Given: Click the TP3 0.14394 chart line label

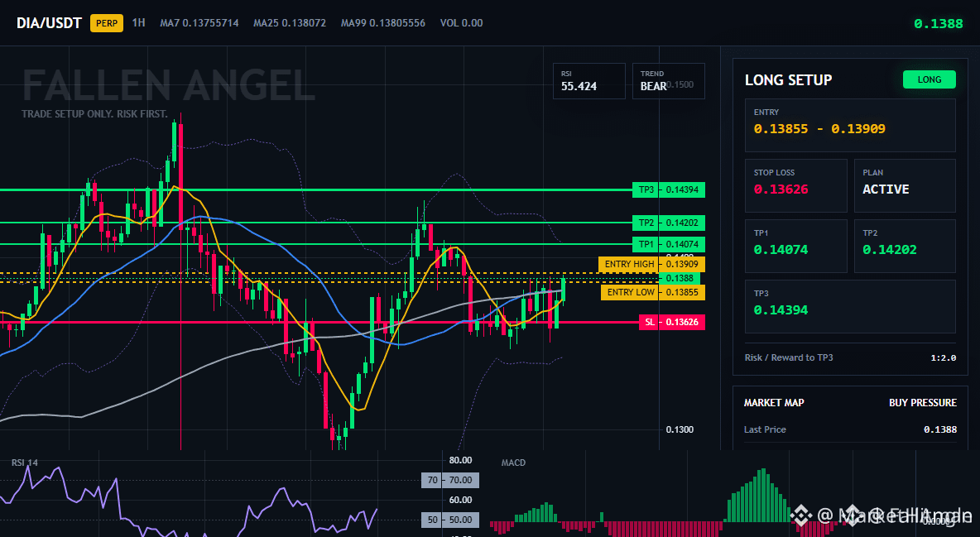Looking at the screenshot, I should (x=669, y=189).
